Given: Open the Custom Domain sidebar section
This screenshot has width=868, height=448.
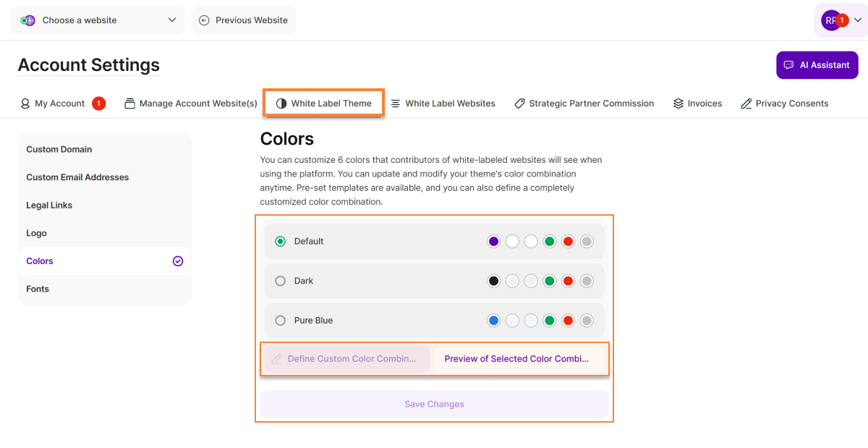Looking at the screenshot, I should point(59,149).
